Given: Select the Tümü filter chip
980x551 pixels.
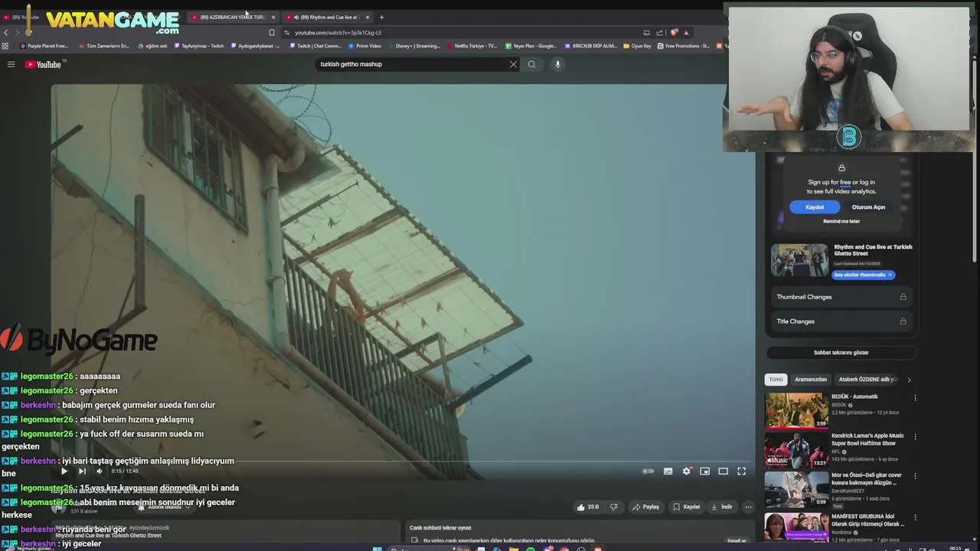Looking at the screenshot, I should 776,380.
